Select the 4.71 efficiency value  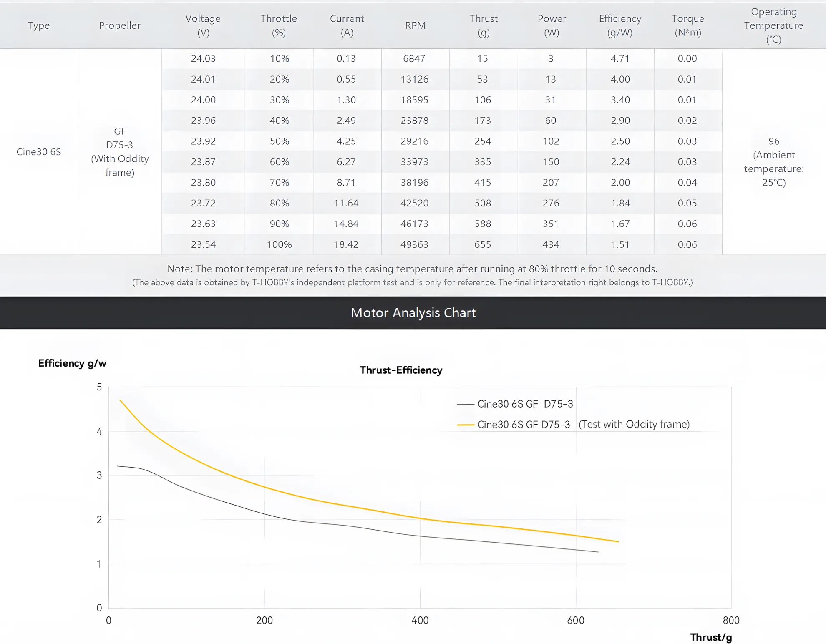620,59
